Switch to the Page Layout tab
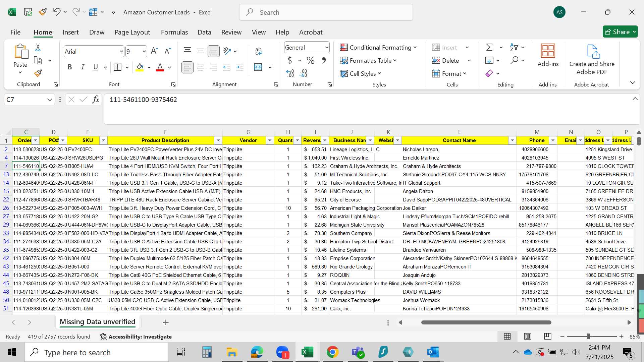The width and height of the screenshot is (644, 362). [x=132, y=32]
